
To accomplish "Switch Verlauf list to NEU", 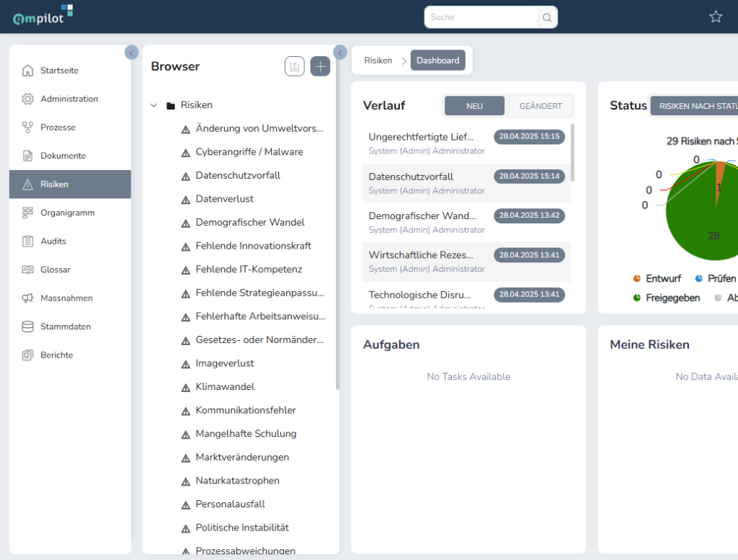I will [x=474, y=106].
